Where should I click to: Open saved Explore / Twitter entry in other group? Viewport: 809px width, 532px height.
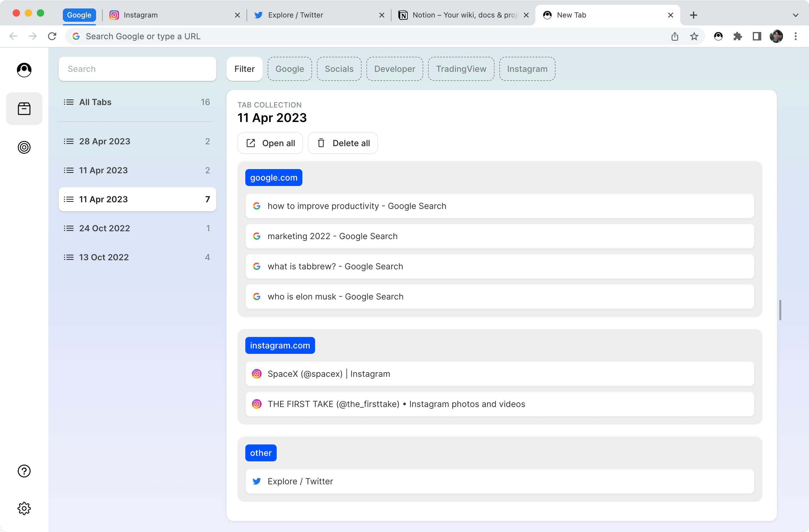tap(500, 481)
